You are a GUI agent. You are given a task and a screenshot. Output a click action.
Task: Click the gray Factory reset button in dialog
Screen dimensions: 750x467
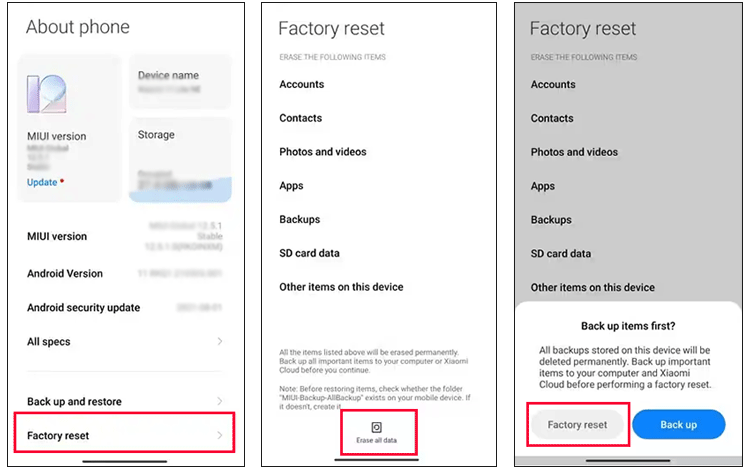click(x=577, y=424)
